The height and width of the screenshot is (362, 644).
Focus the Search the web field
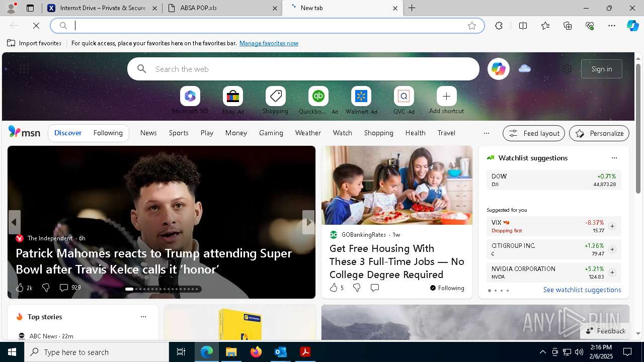303,69
